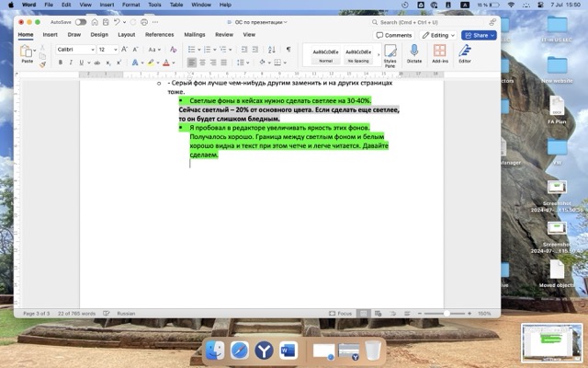Switch to the Print Layout view button
Screen dimensions: 588x368
(x=364, y=313)
